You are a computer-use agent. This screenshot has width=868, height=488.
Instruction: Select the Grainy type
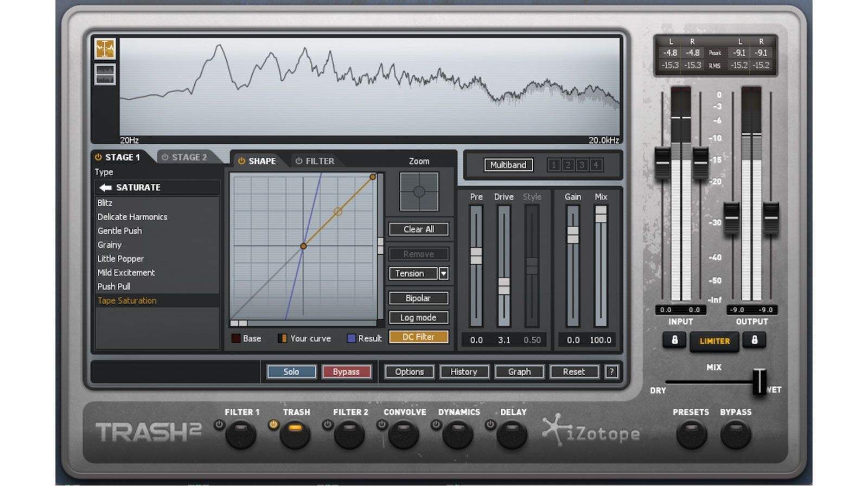pyautogui.click(x=157, y=245)
